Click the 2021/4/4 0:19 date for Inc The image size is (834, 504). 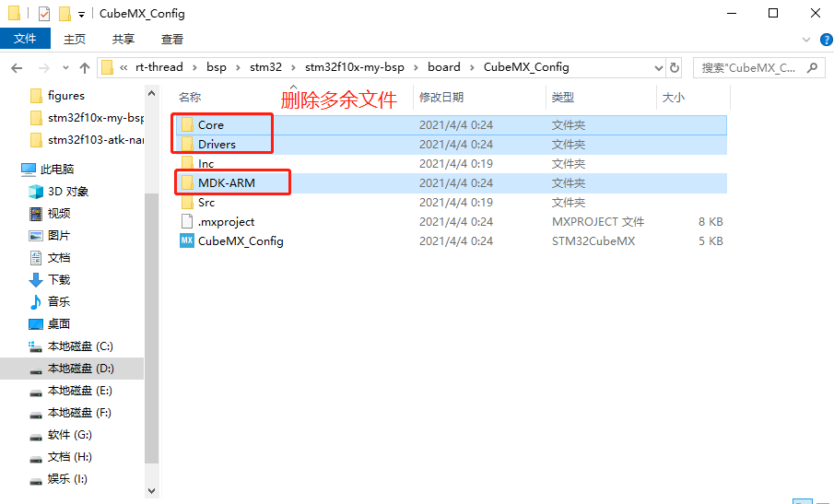tap(456, 164)
